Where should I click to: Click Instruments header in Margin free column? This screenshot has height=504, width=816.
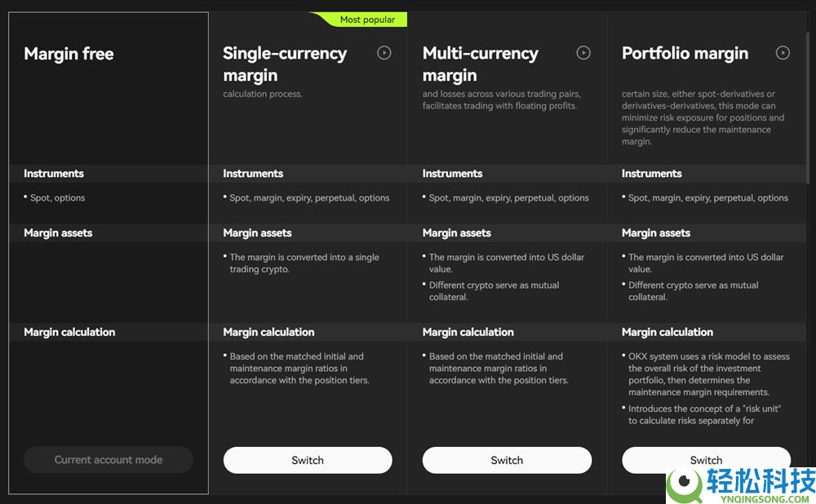click(54, 174)
